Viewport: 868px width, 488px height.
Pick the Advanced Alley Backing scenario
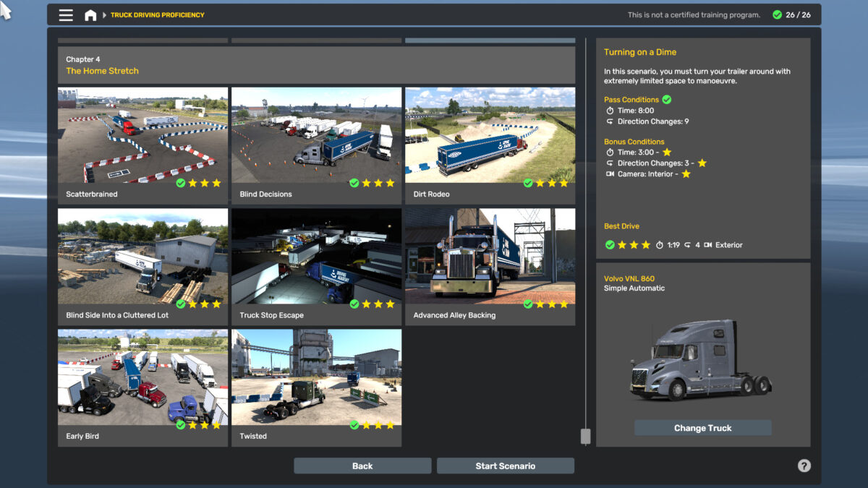[490, 257]
